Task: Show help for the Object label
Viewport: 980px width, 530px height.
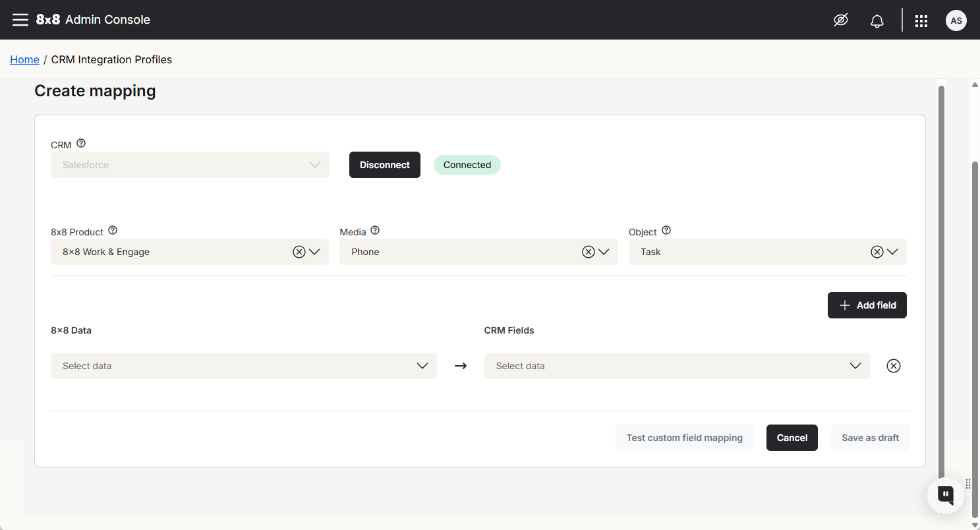Action: click(666, 230)
